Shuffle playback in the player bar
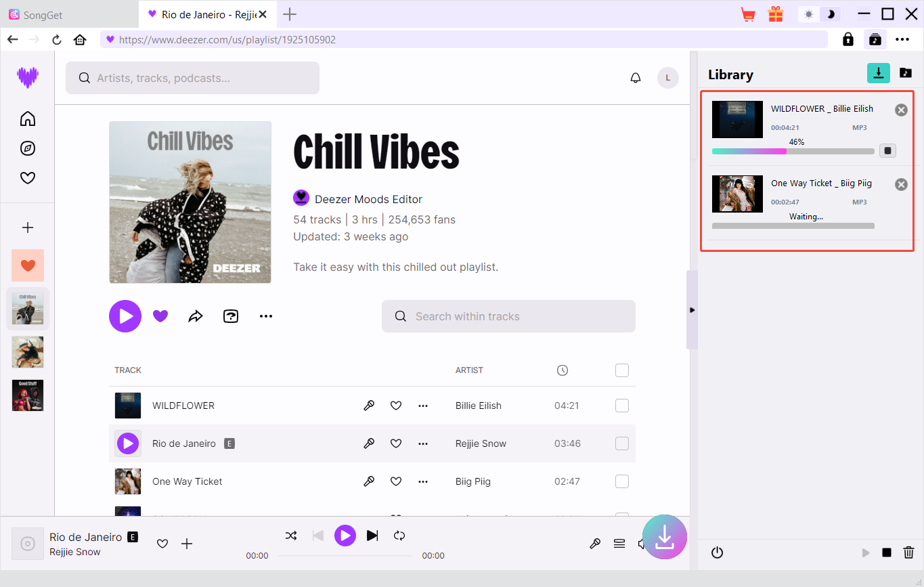Screen dimensions: 924x587 pyautogui.click(x=291, y=536)
